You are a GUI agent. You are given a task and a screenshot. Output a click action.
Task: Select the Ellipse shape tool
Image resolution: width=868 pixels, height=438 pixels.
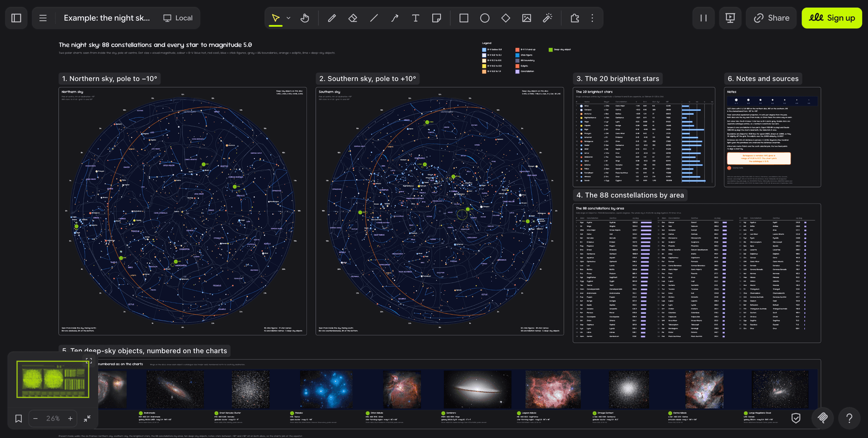point(485,18)
